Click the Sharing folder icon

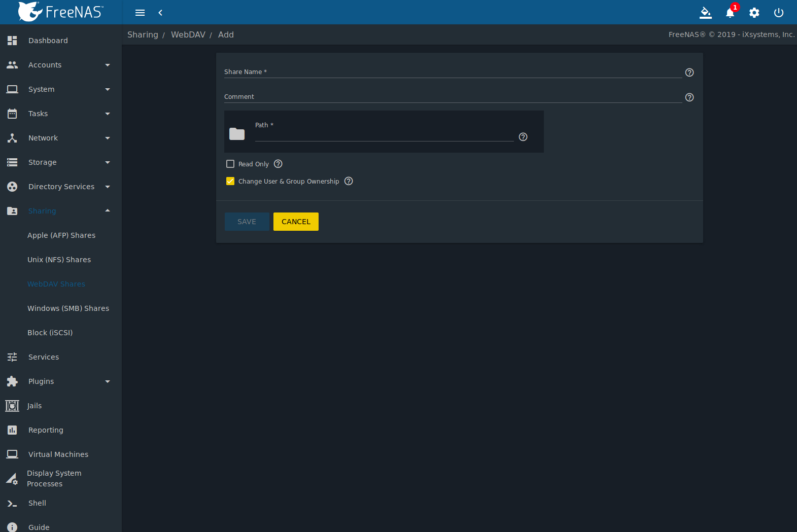(x=12, y=211)
